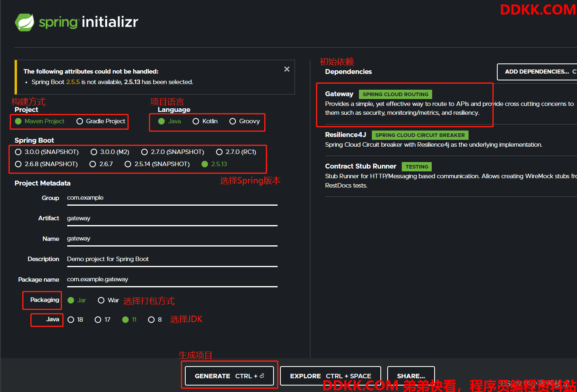The height and width of the screenshot is (392, 577).
Task: Click the Contract Stub Runner dependency
Action: pos(451,176)
